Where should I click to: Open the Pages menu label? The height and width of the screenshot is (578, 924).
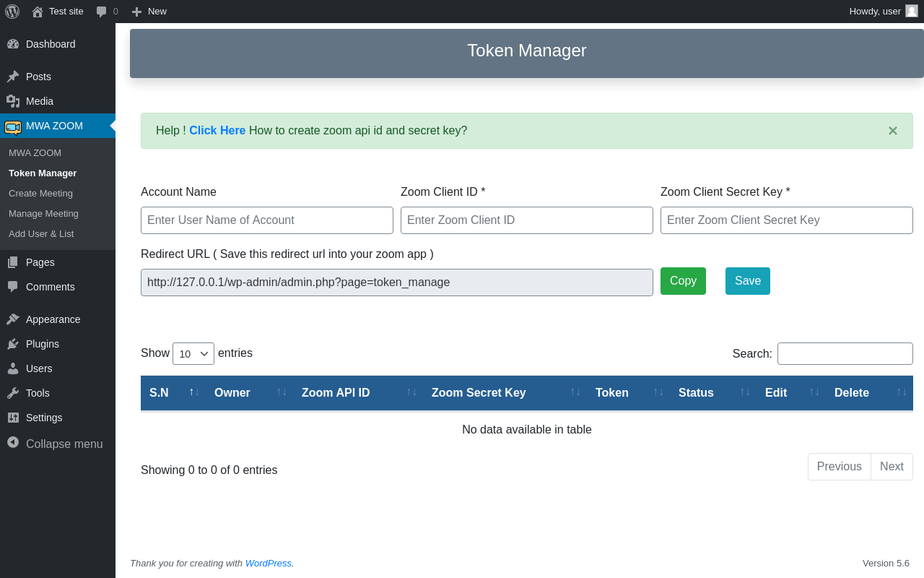[40, 262]
